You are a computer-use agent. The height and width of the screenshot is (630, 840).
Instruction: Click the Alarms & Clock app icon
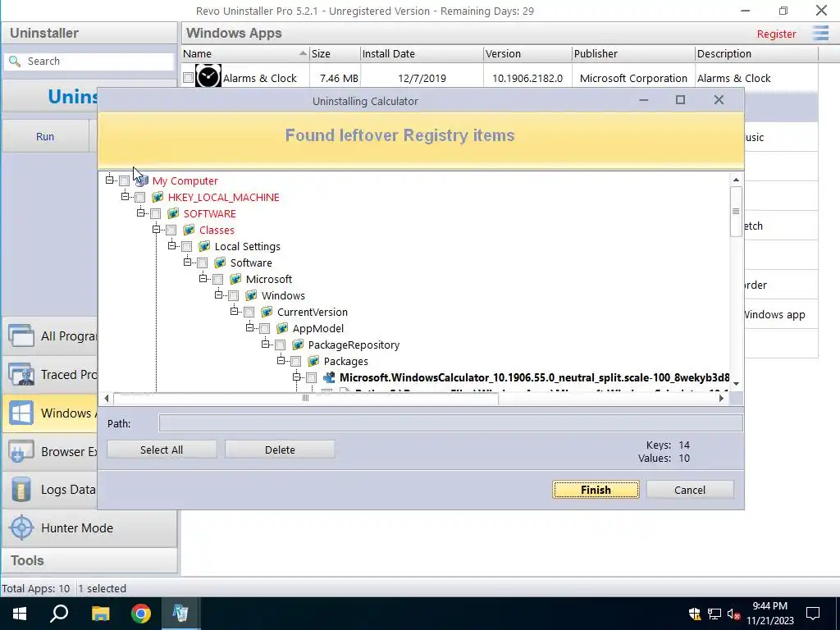[208, 76]
